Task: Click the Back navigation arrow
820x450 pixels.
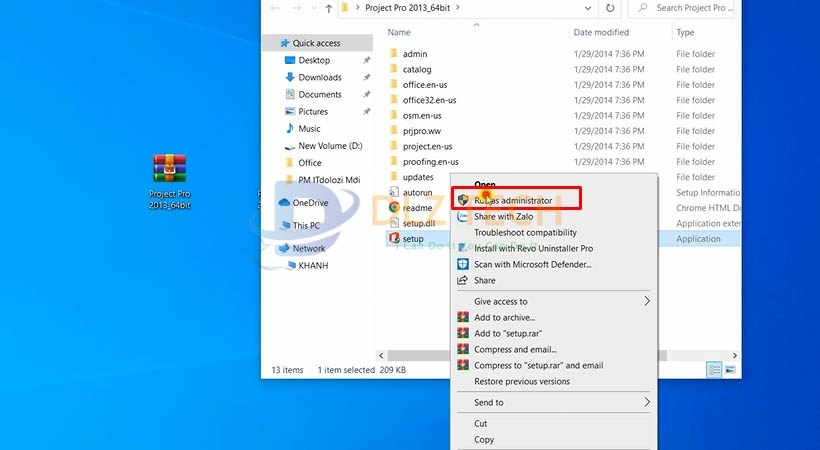Action: point(275,8)
